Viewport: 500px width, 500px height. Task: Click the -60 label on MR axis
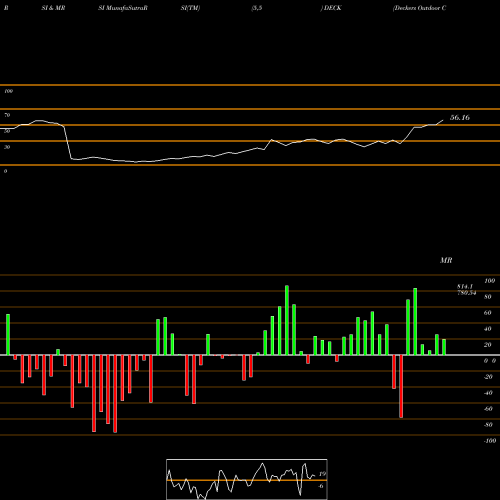(488, 409)
